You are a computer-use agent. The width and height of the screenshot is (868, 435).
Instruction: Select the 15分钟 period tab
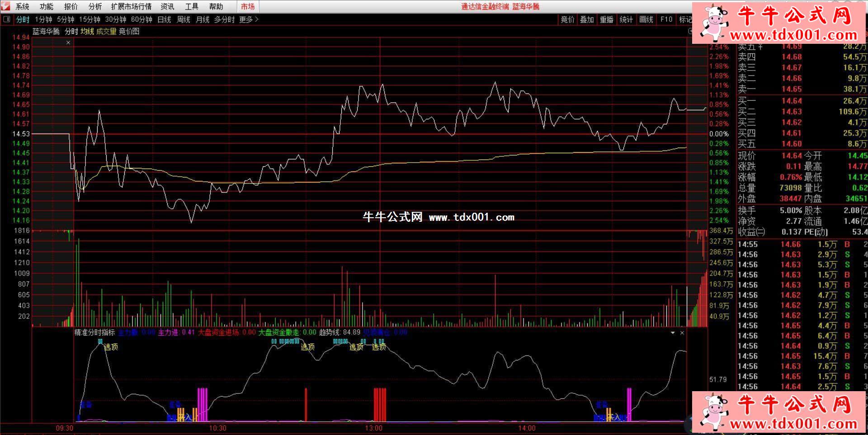90,19
